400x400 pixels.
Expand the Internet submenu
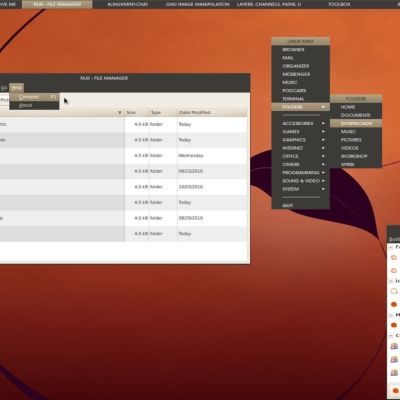coord(301,148)
